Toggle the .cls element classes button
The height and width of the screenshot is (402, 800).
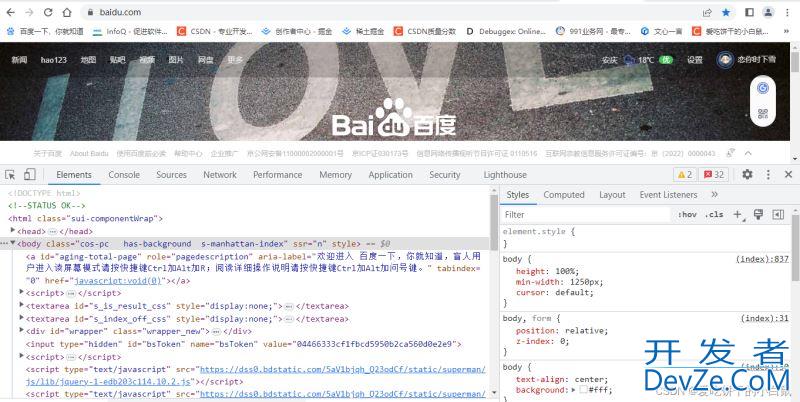(714, 215)
